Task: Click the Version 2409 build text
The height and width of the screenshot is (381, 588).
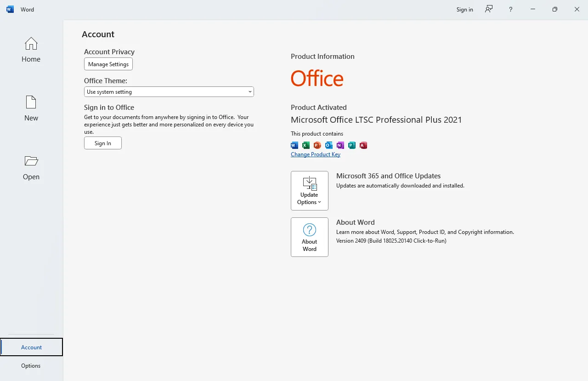Action: pos(391,240)
